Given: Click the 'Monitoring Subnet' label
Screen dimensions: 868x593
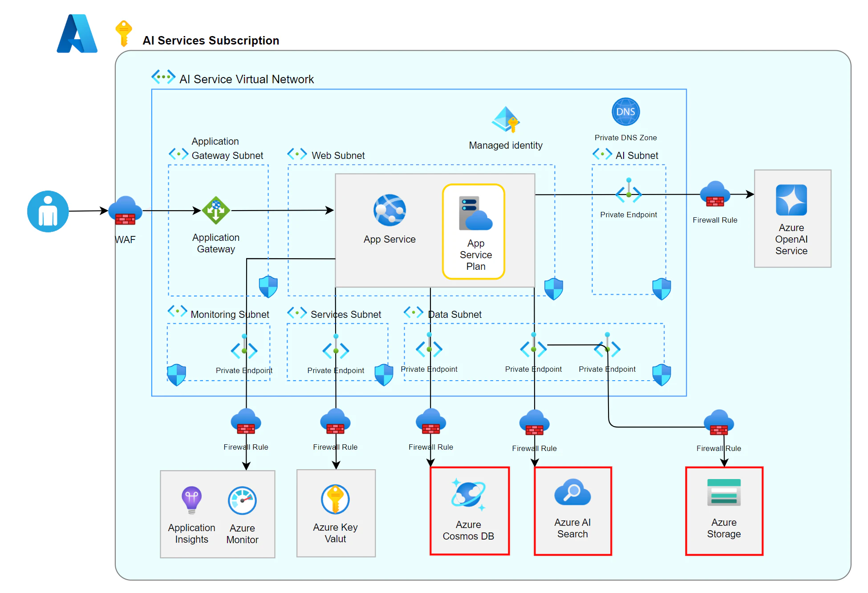Looking at the screenshot, I should (230, 314).
